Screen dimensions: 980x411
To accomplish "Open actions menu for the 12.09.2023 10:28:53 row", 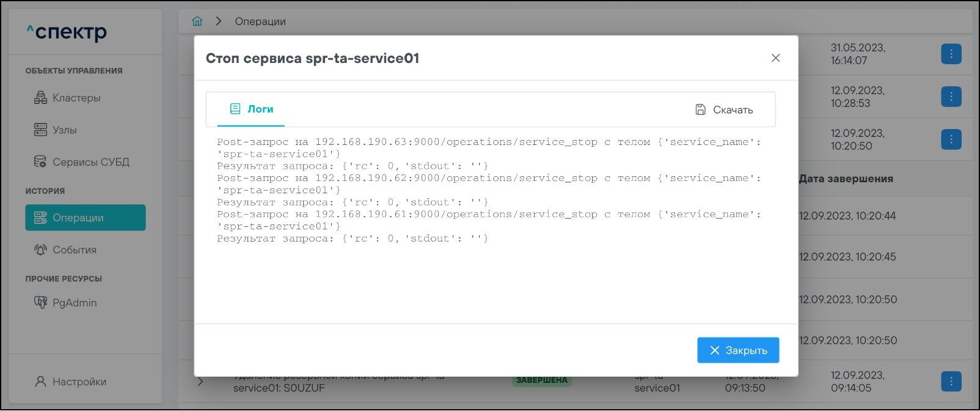I will pyautogui.click(x=951, y=97).
